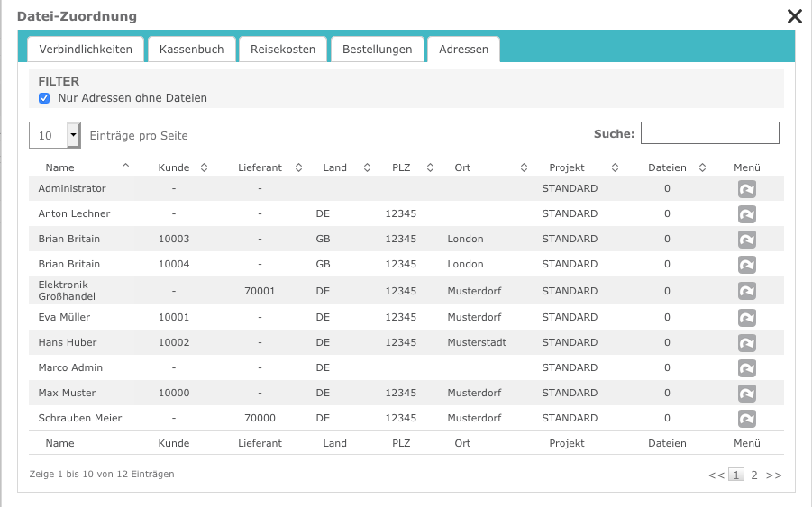Viewport: 812px width, 507px height.
Task: Go to page 2 of results
Action: pyautogui.click(x=754, y=475)
